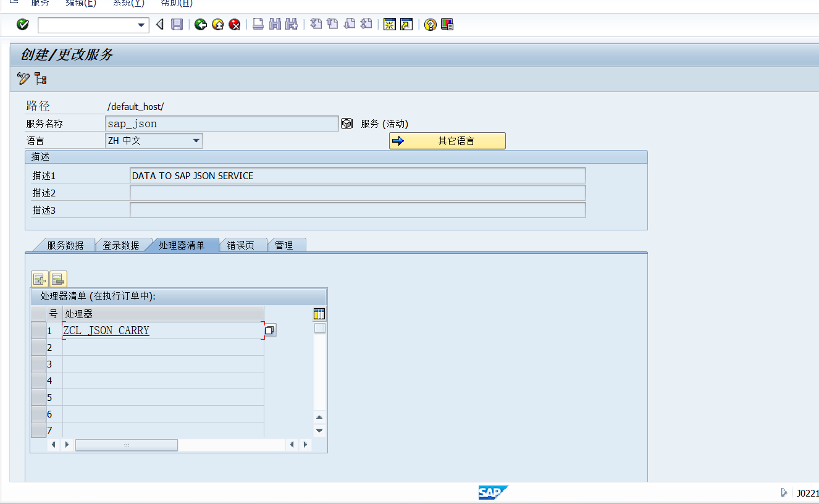Click the Generate Shortcut icon
The image size is (819, 504).
point(406,25)
